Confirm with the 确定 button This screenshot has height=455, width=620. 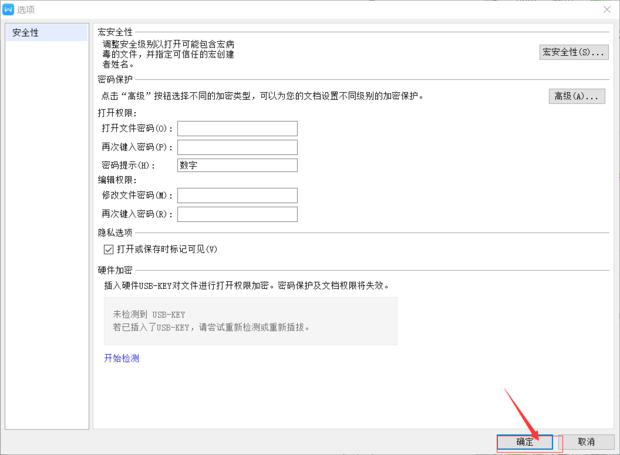pos(525,442)
